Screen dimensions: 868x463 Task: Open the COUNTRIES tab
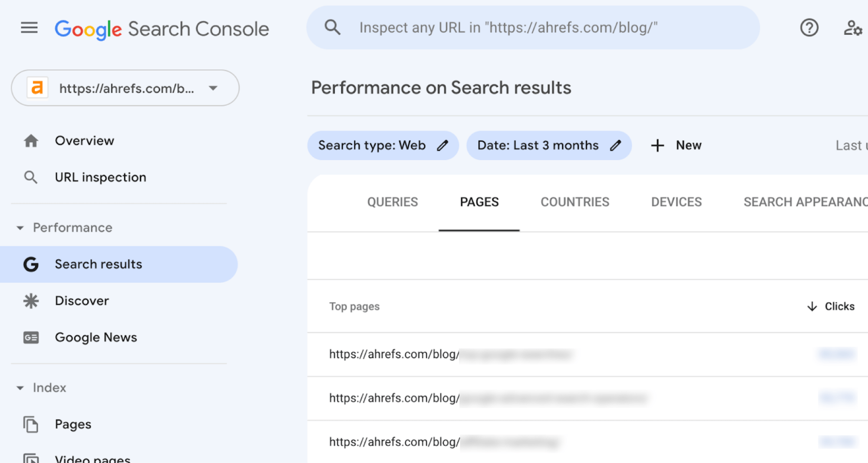point(574,202)
